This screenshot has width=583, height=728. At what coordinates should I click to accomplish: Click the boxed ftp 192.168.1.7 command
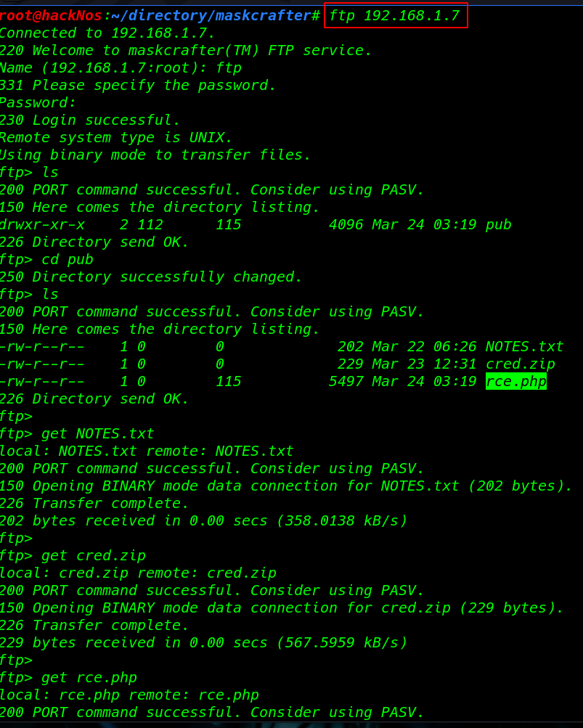396,16
